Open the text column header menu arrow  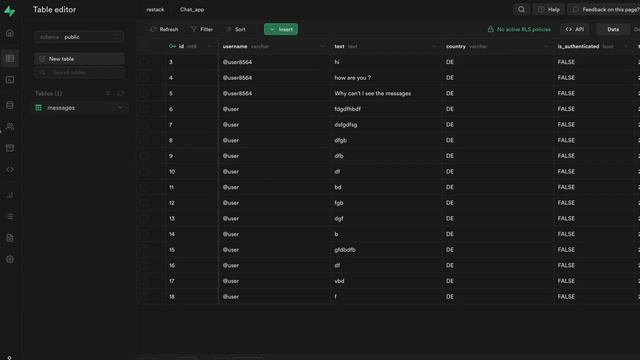click(433, 47)
